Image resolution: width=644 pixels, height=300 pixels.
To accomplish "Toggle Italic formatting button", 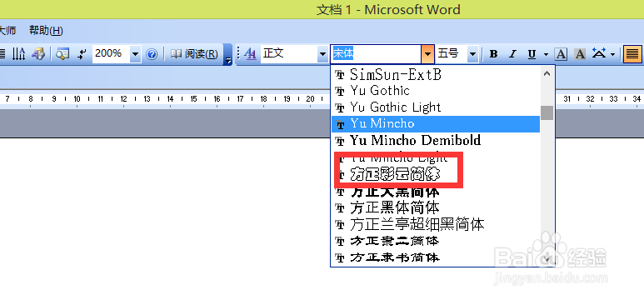I will (x=512, y=54).
